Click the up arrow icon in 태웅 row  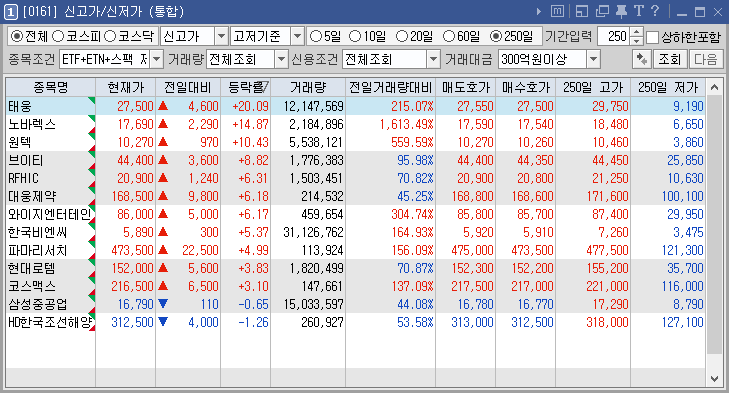(163, 106)
